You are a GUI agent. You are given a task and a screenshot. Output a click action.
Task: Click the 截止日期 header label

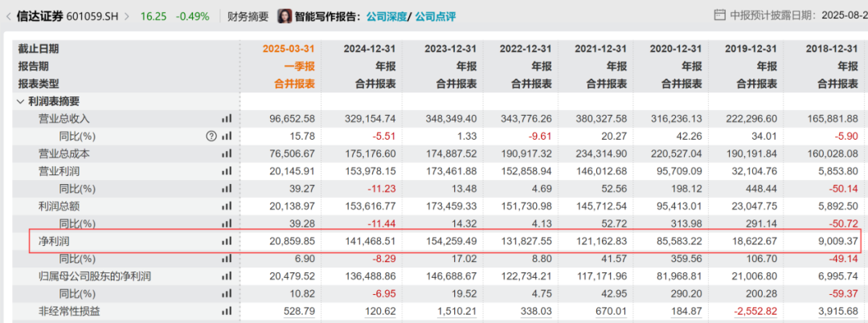[x=38, y=49]
